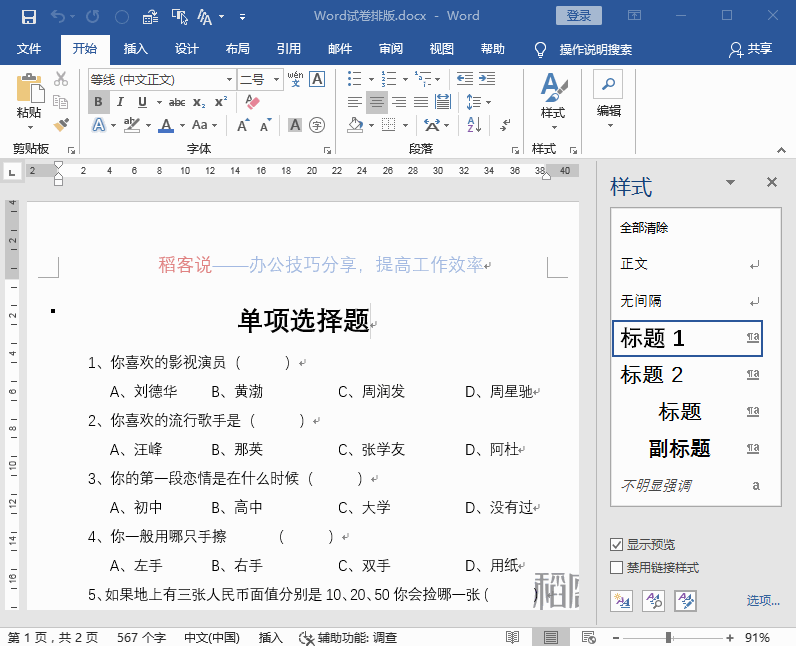Switch to the 插入 tab

[136, 49]
